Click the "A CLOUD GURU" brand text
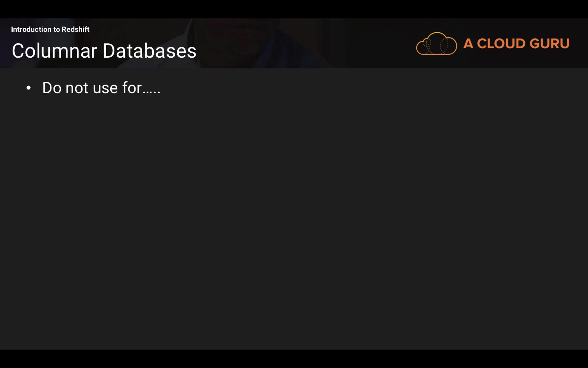Viewport: 588px width, 368px height. coord(516,43)
